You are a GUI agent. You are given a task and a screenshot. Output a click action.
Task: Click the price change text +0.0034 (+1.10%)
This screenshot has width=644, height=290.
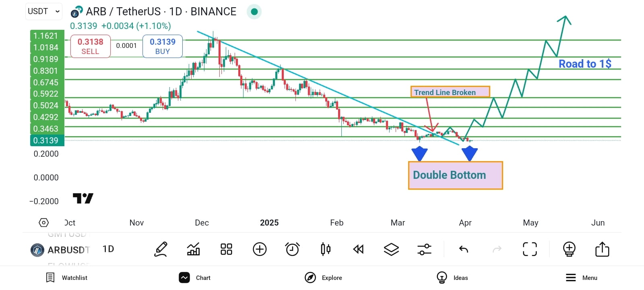click(136, 26)
